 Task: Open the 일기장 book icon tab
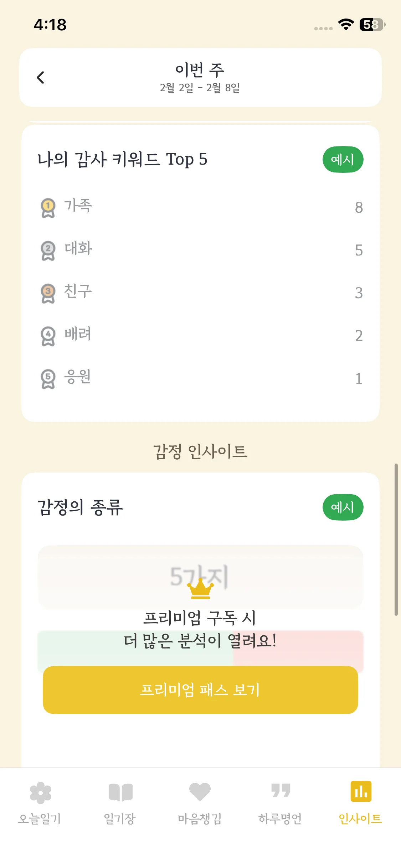point(120,792)
